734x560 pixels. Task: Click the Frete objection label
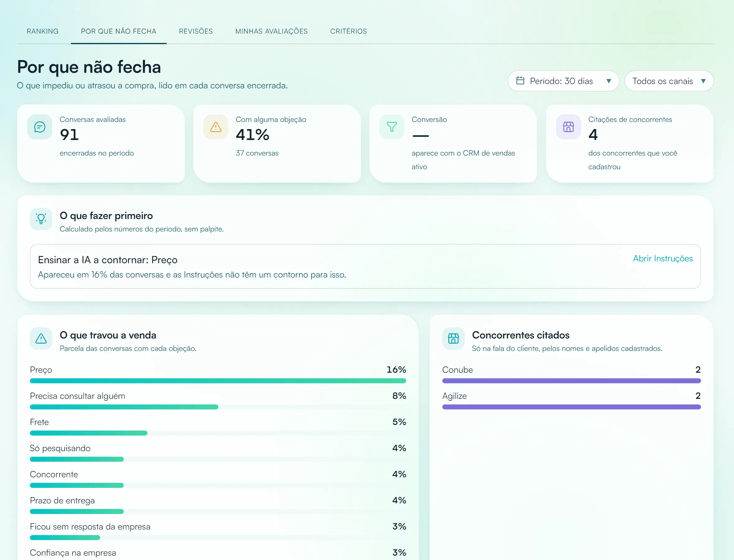pyautogui.click(x=39, y=422)
